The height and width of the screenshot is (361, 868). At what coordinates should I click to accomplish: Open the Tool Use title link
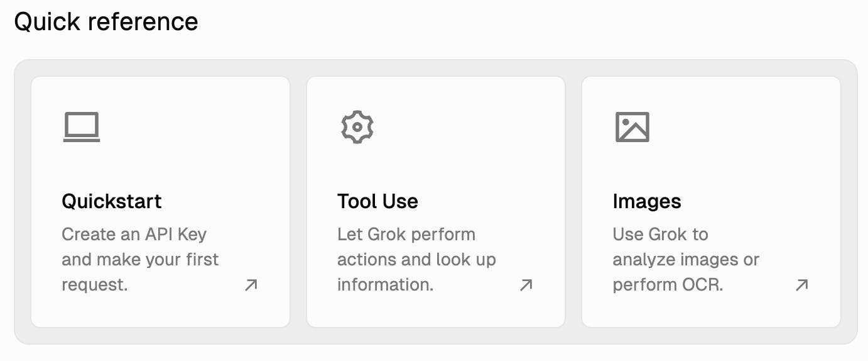[377, 201]
